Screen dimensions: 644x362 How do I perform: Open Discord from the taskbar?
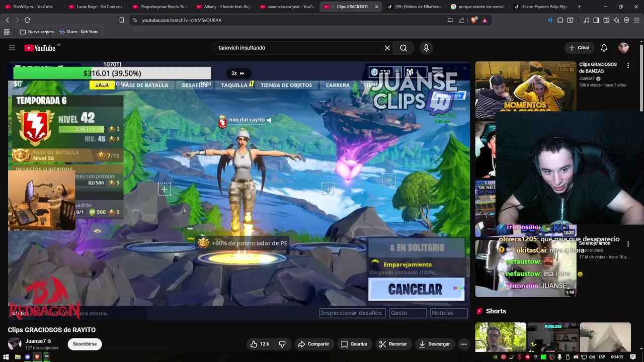[x=27, y=357]
